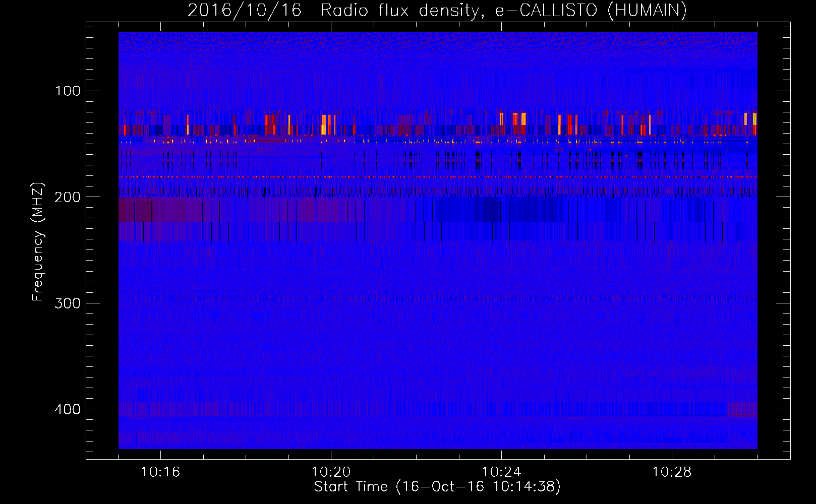Click the 10:24 time tick label
The height and width of the screenshot is (504, 816).
pos(501,472)
